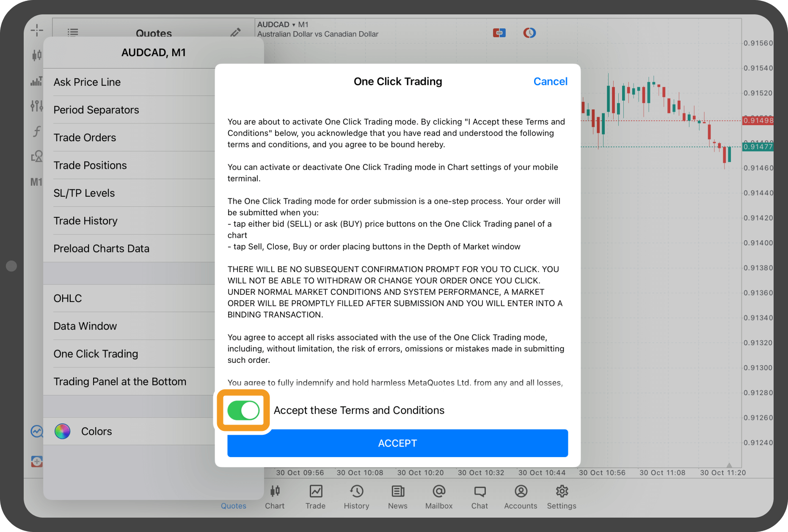788x532 pixels.
Task: Select the One Click Trading list row
Action: 96,354
